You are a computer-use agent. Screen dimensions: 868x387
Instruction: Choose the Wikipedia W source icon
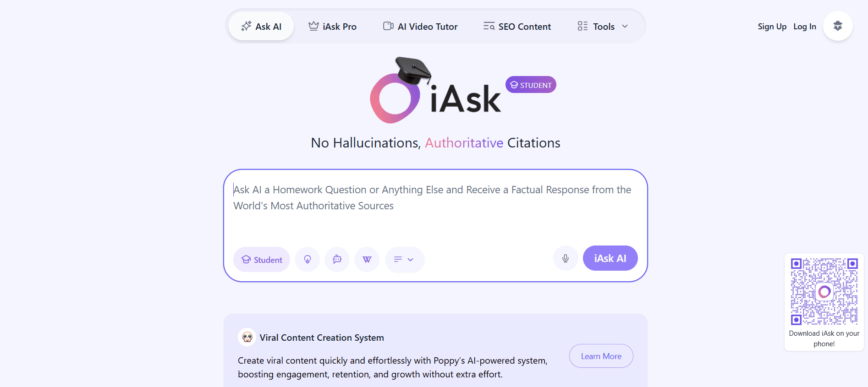[367, 260]
